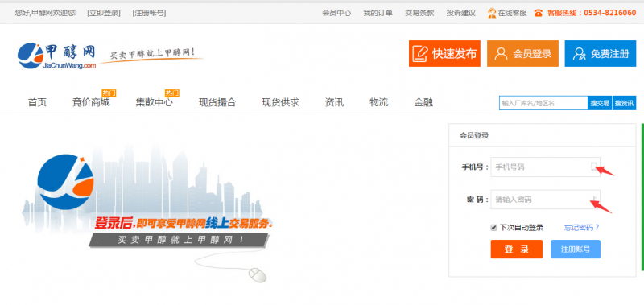Click the 下次自动登录 label text
Viewport: 644px width, 305px height.
click(x=521, y=228)
